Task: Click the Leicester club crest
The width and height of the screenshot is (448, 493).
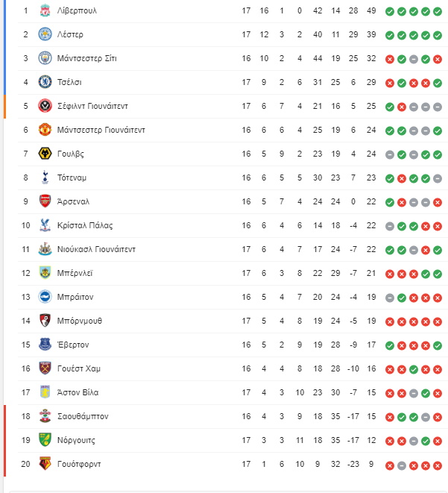Action: click(45, 34)
